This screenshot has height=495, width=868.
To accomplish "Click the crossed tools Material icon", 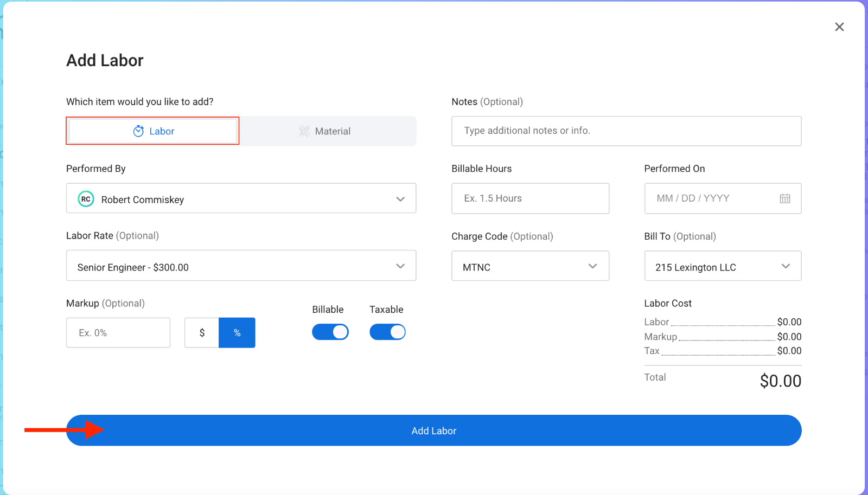I will click(304, 131).
